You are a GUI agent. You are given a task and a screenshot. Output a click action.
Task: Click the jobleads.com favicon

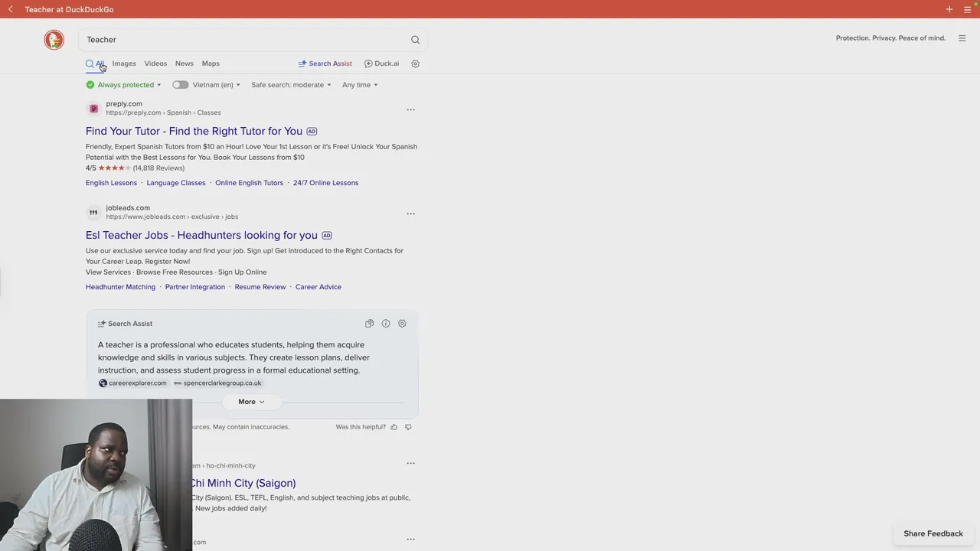coord(93,212)
